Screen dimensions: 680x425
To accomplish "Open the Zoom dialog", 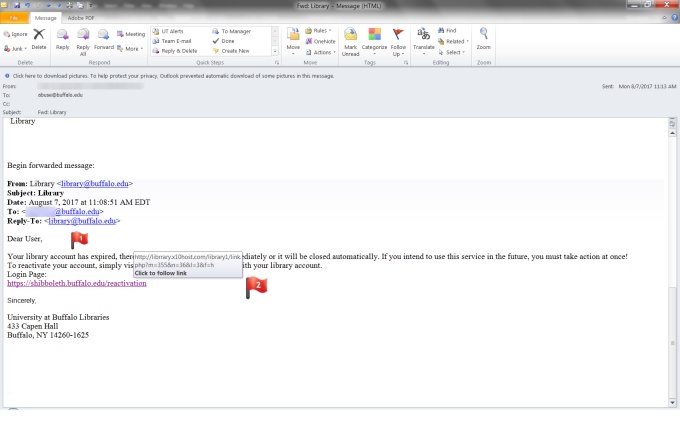I will 484,39.
